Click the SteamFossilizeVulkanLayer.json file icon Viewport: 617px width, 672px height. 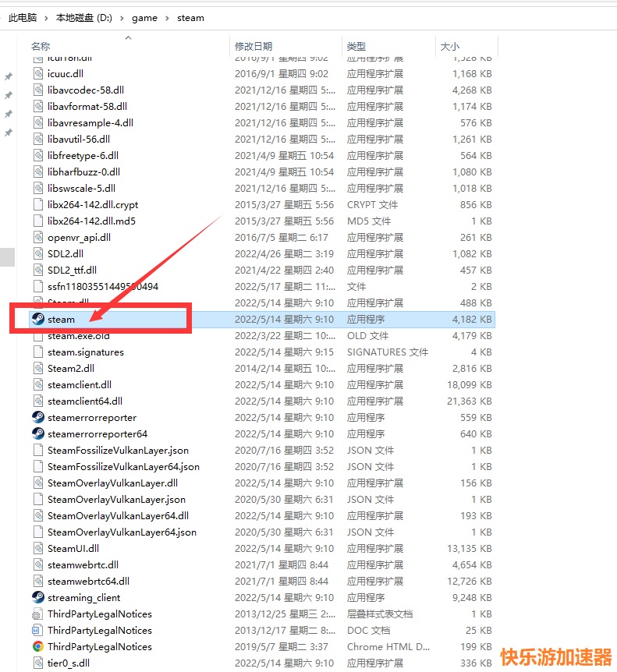[x=38, y=450]
